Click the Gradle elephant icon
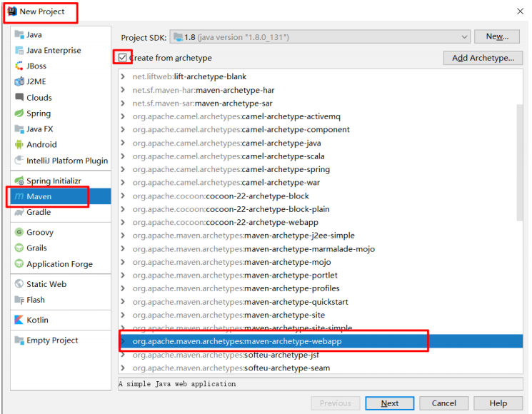Viewport: 532px width, 414px height. (x=19, y=212)
